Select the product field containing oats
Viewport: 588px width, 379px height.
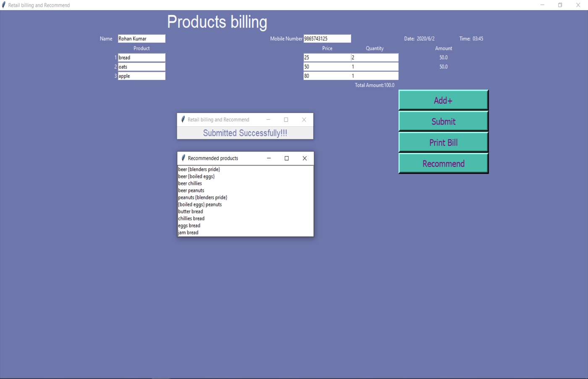(141, 67)
